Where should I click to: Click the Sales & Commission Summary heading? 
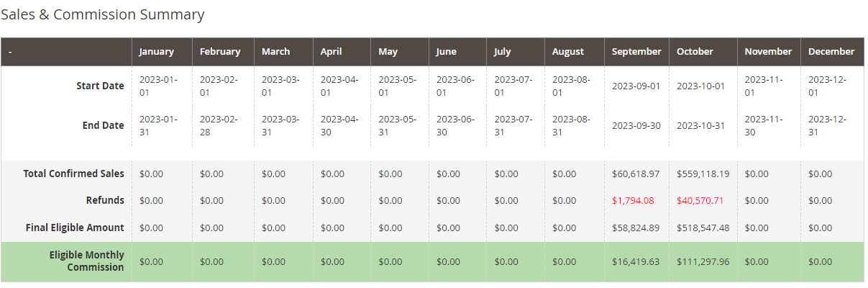[103, 14]
